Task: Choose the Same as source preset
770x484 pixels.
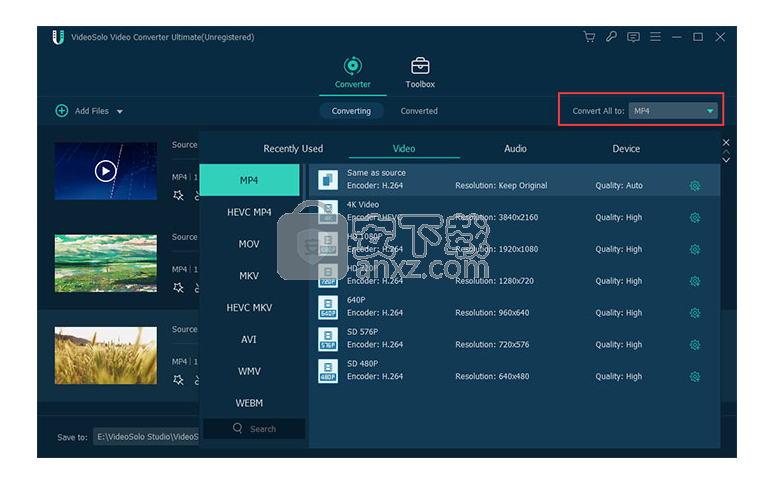Action: pos(515,180)
